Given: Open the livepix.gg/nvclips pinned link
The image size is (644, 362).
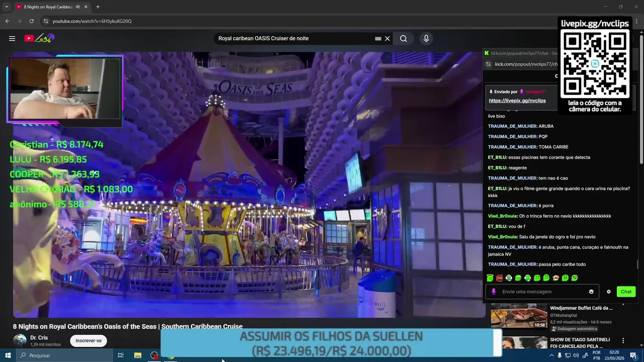Looking at the screenshot, I should tap(517, 101).
